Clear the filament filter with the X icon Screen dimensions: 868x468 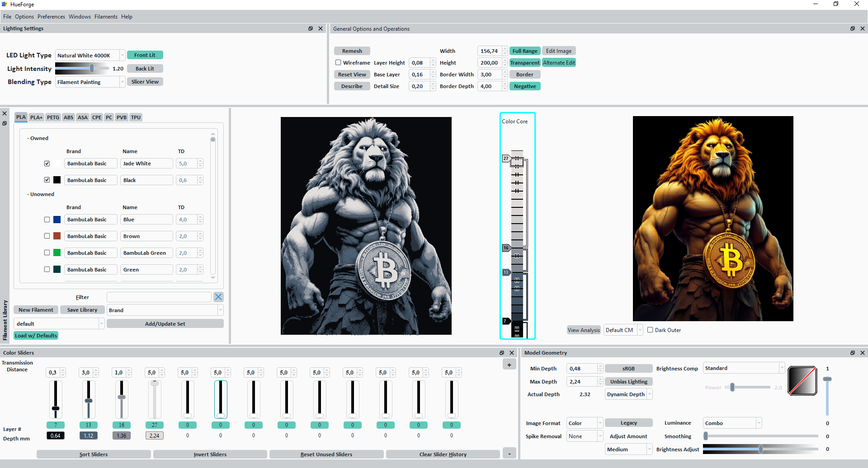218,297
